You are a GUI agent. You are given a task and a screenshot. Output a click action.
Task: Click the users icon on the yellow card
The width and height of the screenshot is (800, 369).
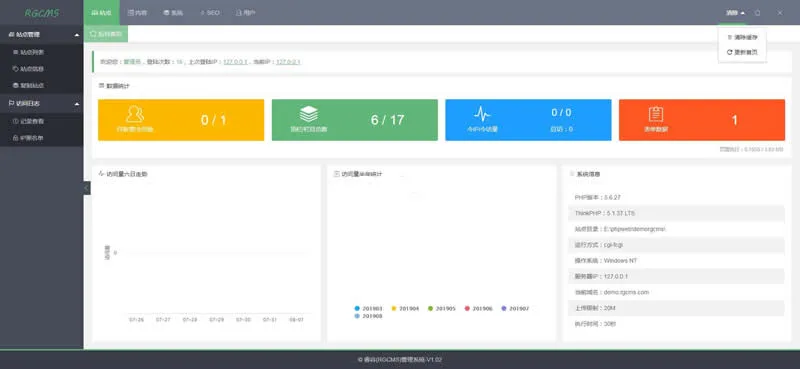(135, 114)
